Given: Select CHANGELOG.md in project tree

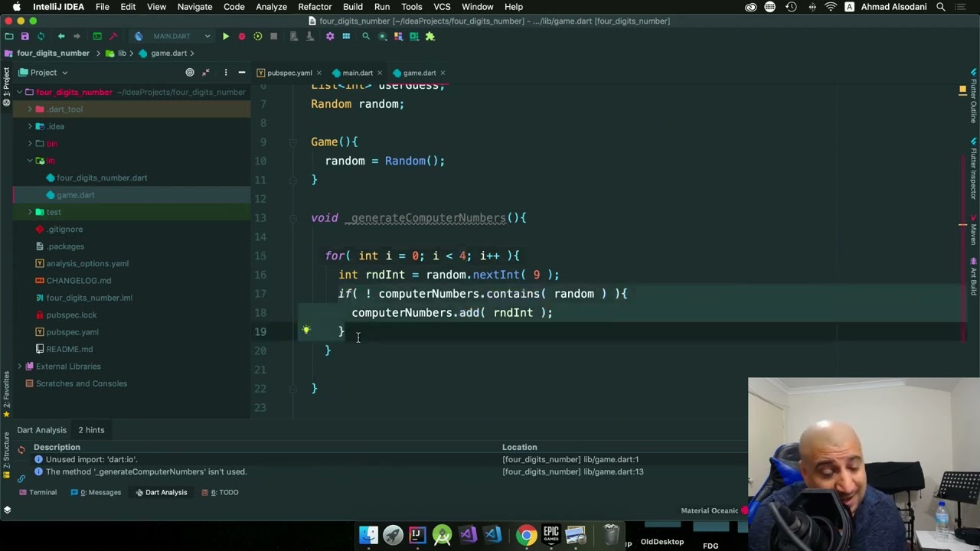Looking at the screenshot, I should (78, 281).
